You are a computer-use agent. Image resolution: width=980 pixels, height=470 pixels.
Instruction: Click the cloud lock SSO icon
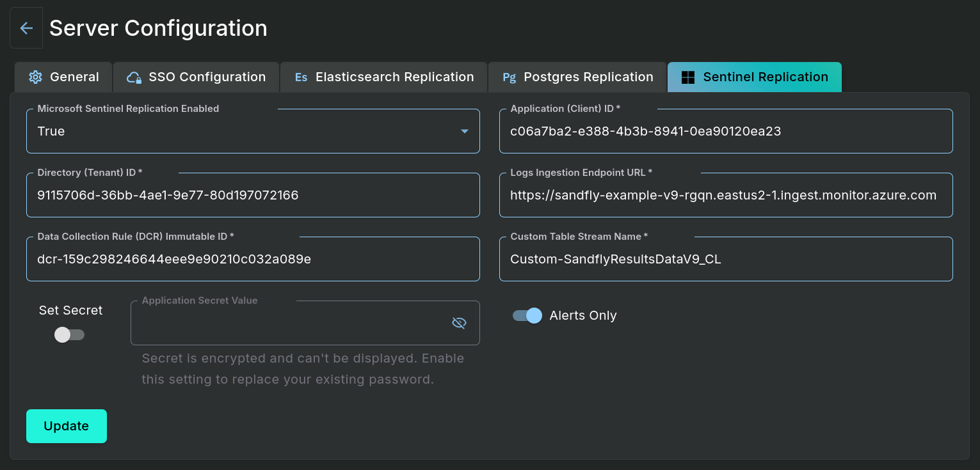tap(134, 77)
